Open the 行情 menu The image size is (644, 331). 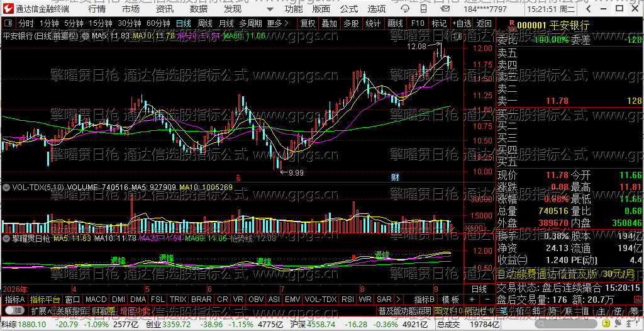[96, 9]
